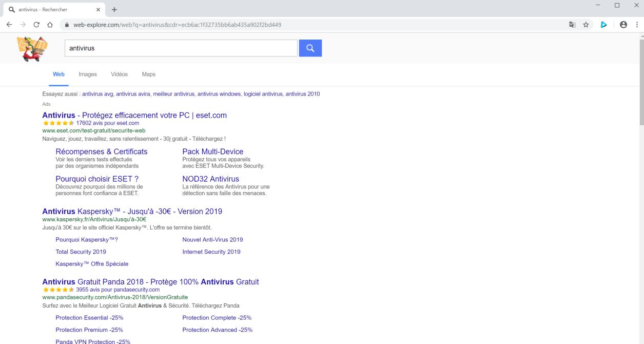The image size is (644, 344).
Task: Open the home page via house icon
Action: [x=50, y=25]
